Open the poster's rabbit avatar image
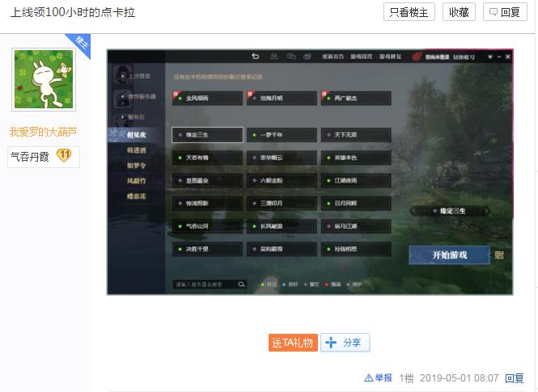 pyautogui.click(x=44, y=79)
